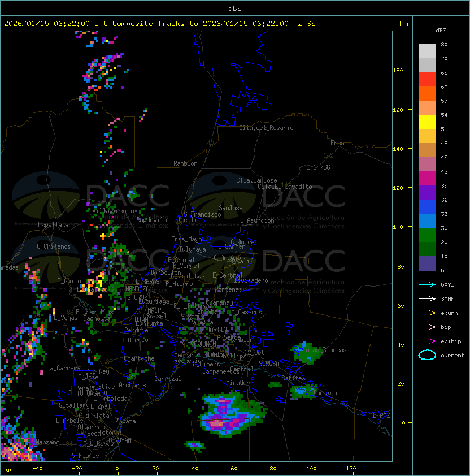Viewport: 470px width, 476px height.
Task: Click the 'LUJAN' map label
Action: click(x=140, y=320)
